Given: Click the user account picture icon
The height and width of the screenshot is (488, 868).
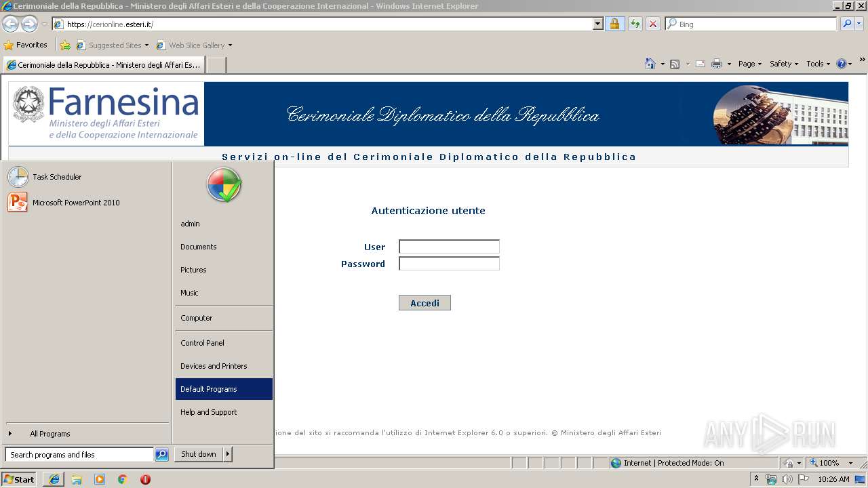Looking at the screenshot, I should click(224, 185).
